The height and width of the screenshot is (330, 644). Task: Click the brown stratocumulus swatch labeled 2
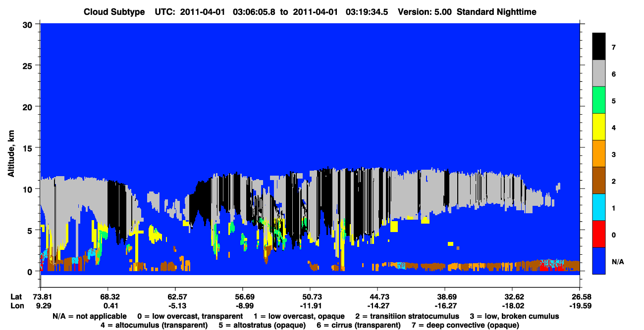599,181
